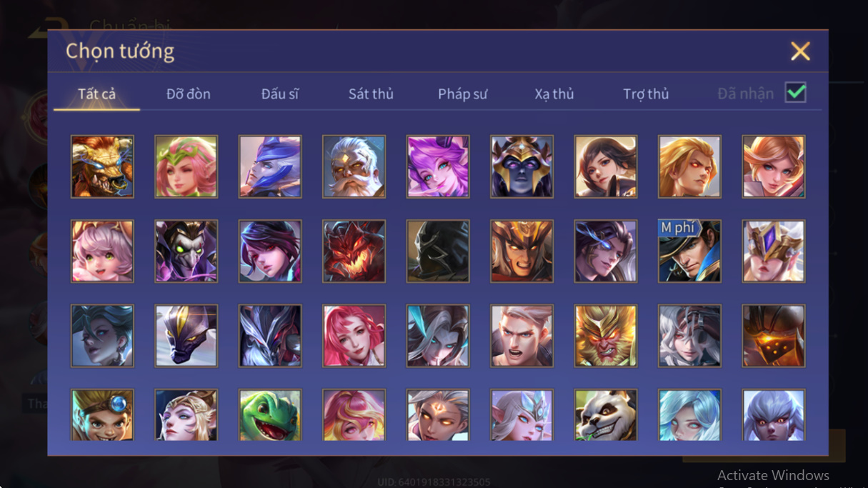Select the black hooded shadow hero
Viewport: 868px width, 488px height.
[438, 251]
